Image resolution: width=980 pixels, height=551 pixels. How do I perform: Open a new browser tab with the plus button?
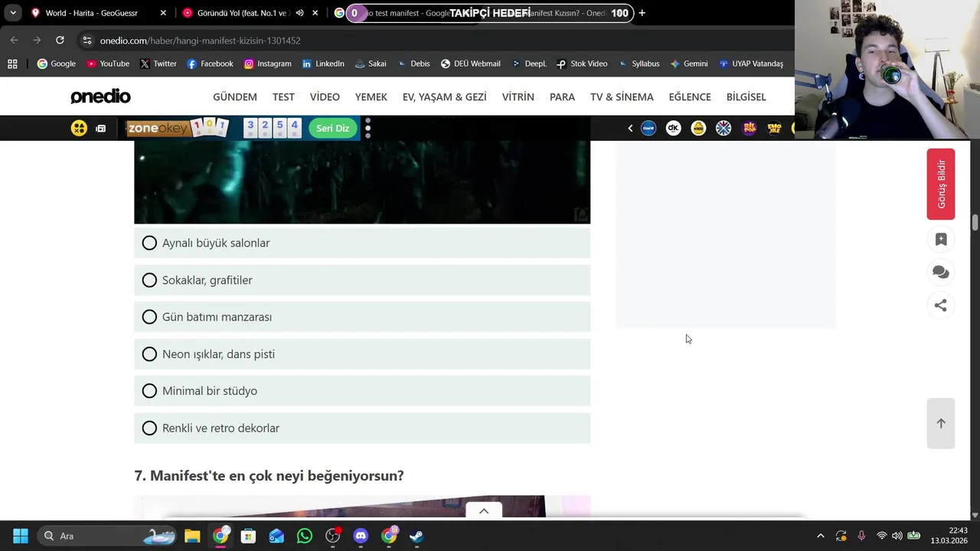point(642,13)
